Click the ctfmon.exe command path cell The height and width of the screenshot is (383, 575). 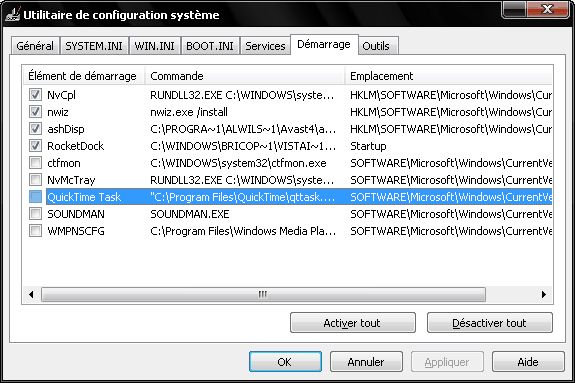[238, 163]
